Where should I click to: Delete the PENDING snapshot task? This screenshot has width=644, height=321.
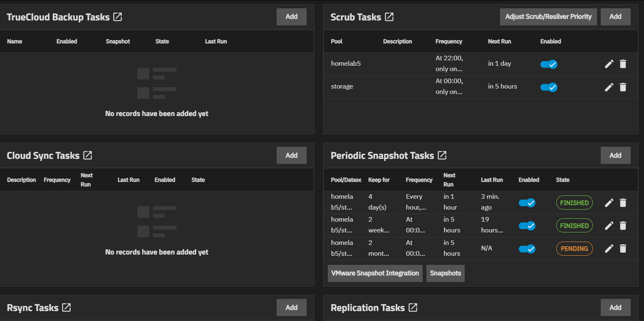(623, 249)
